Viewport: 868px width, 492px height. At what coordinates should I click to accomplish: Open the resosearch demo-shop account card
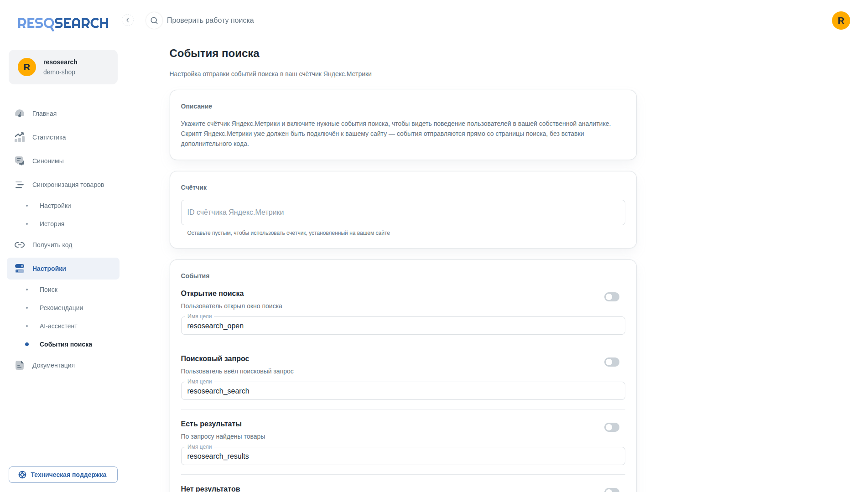pyautogui.click(x=63, y=67)
